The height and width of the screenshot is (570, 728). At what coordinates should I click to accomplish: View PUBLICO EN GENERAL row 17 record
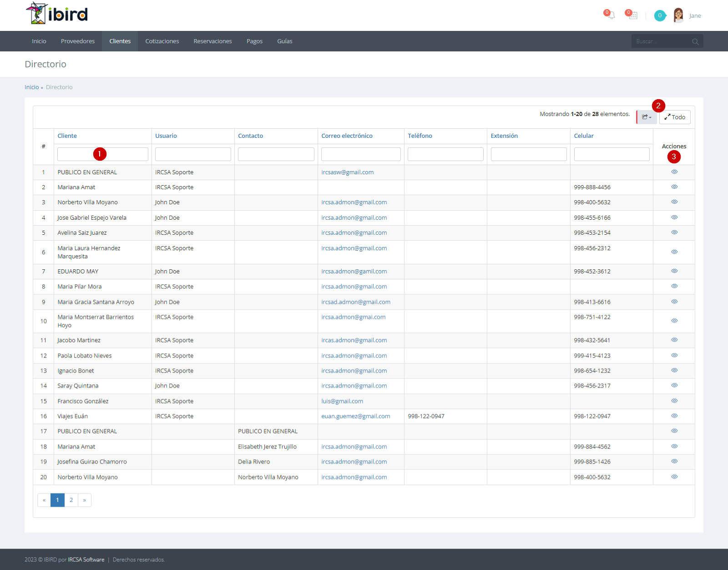tap(674, 431)
